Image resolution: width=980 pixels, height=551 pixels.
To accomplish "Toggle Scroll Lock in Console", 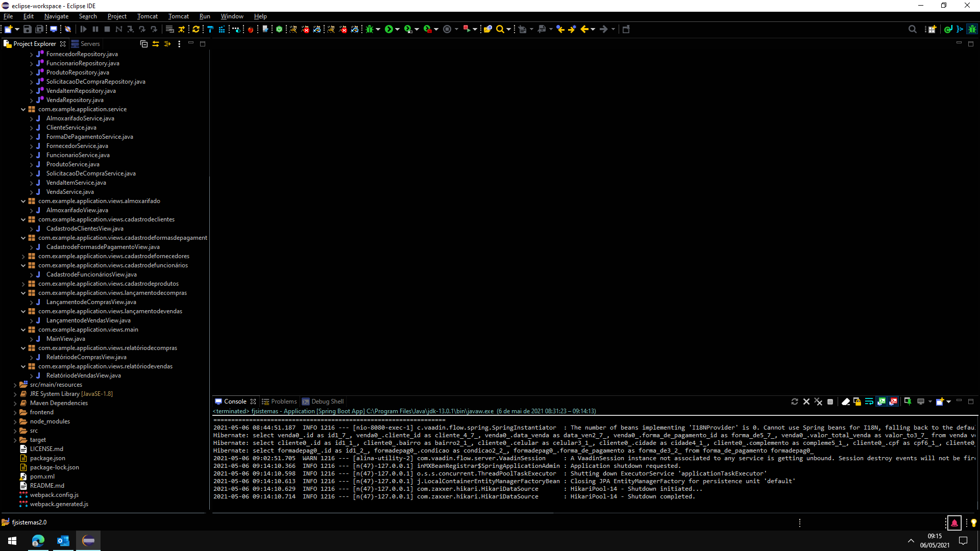I will [x=857, y=402].
